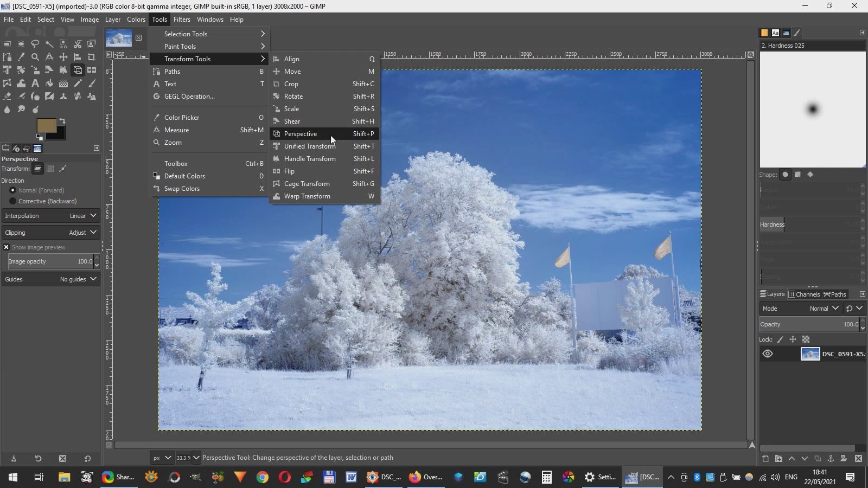The width and height of the screenshot is (868, 488).
Task: Click the Reset to default values button
Action: coord(87,459)
